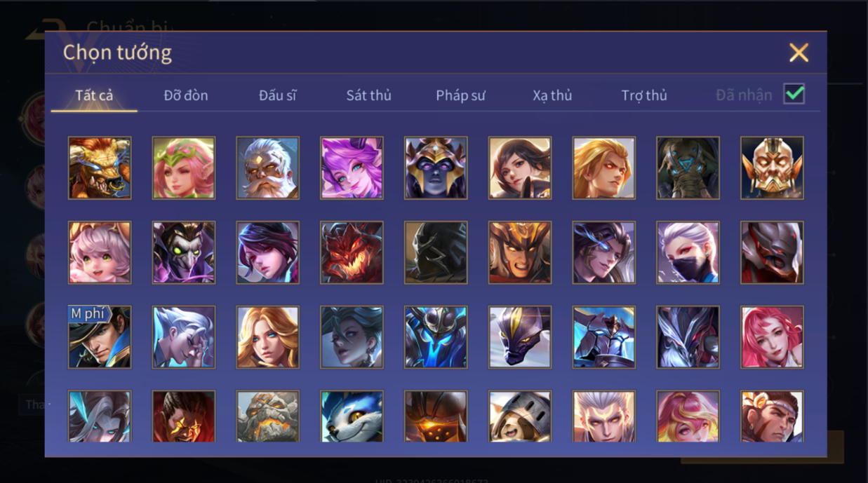This screenshot has width=868, height=483.
Task: Select the orange lion beast hero portrait
Action: [x=100, y=168]
